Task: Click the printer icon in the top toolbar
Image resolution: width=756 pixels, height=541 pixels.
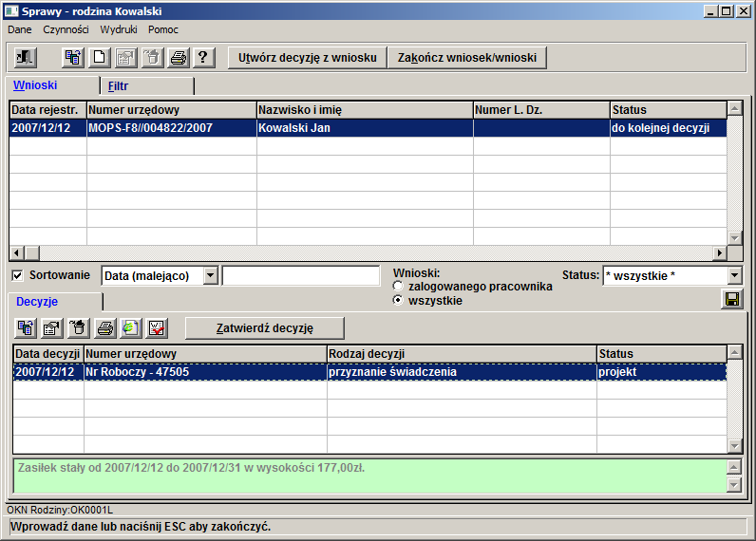Action: tap(178, 58)
